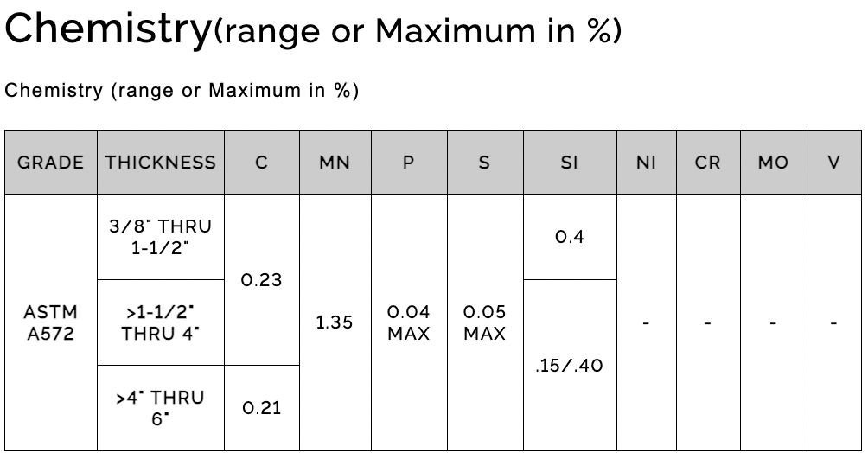Click the 0.04 MAX phosphorus cell
This screenshot has width=868, height=453.
pyautogui.click(x=409, y=322)
